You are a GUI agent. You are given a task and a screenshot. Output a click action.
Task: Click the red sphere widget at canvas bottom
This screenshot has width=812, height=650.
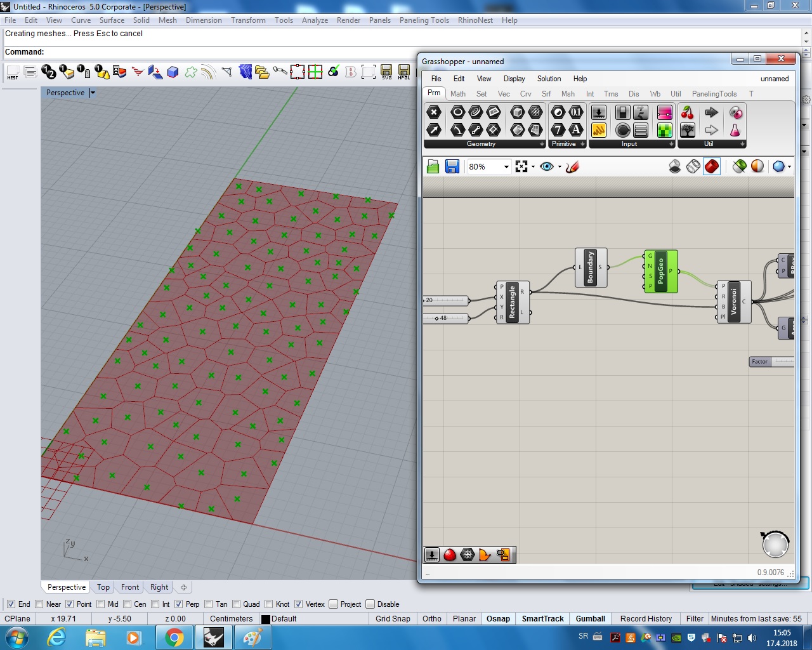tap(450, 555)
